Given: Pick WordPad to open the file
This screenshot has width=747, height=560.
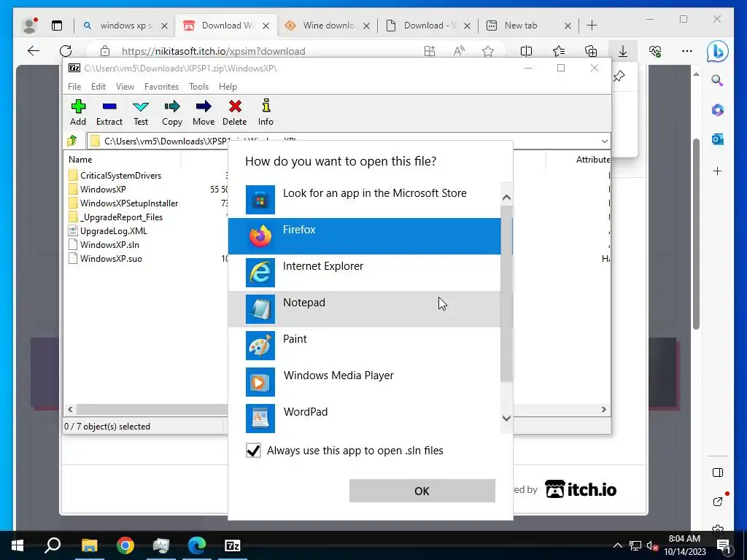Looking at the screenshot, I should tap(365, 418).
